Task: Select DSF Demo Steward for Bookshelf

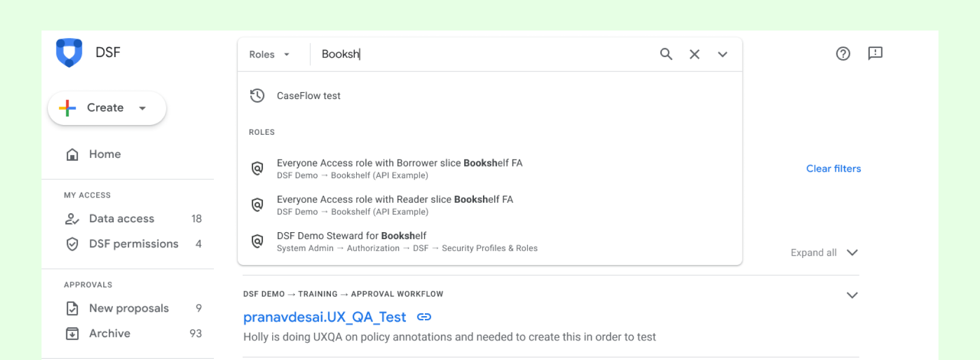Action: (x=490, y=241)
